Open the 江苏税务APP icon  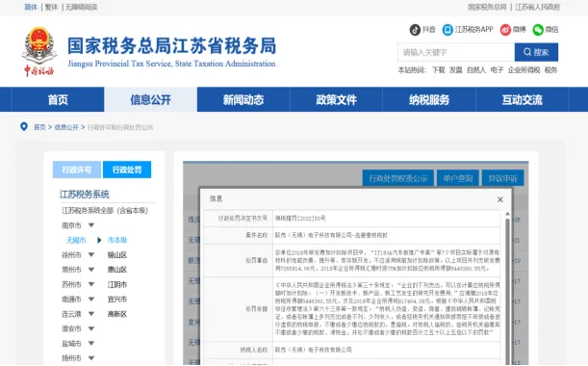click(447, 29)
